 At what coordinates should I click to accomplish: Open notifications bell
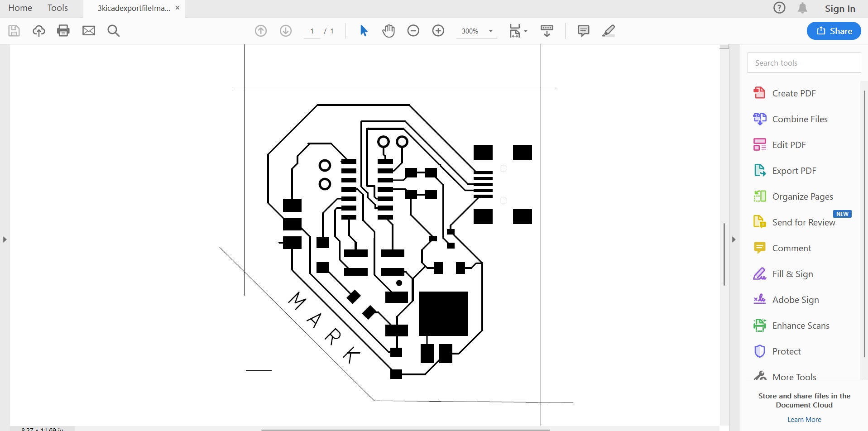[802, 8]
